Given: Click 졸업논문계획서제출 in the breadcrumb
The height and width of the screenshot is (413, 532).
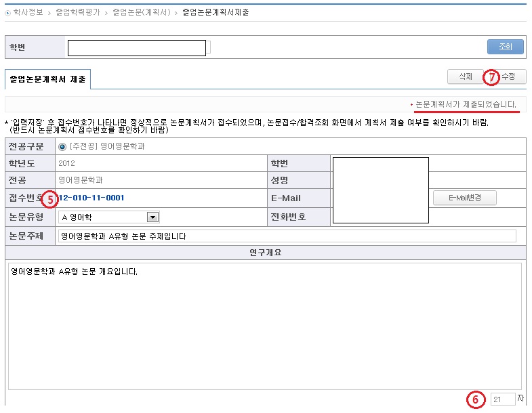Looking at the screenshot, I should [216, 13].
